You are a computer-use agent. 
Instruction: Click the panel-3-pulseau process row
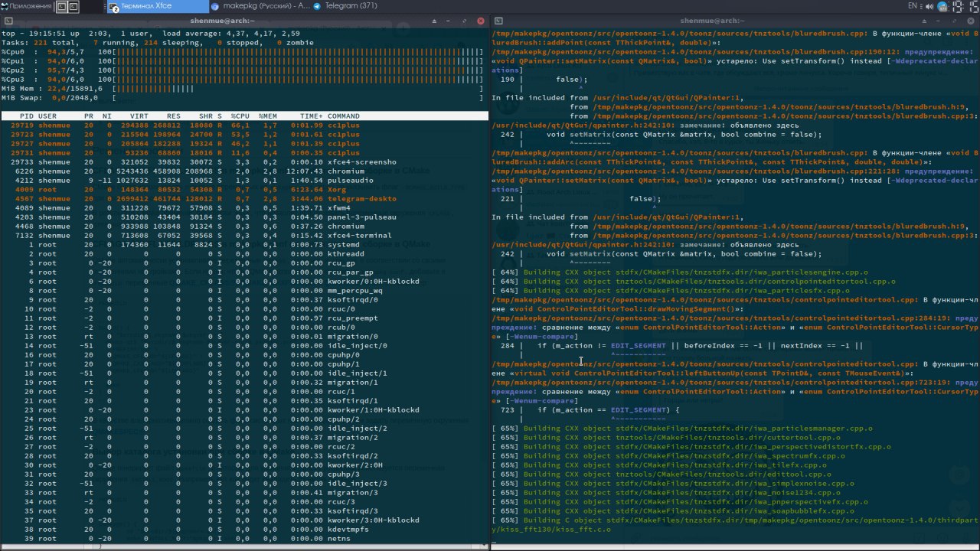coord(244,217)
